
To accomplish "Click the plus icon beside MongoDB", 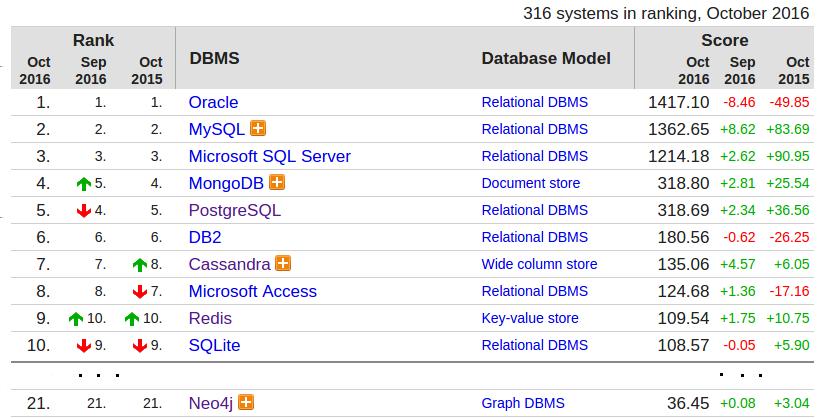I will coord(277,182).
